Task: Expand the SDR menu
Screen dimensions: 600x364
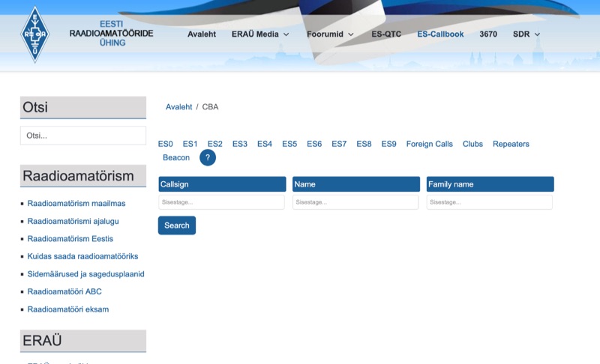Action: click(x=526, y=34)
